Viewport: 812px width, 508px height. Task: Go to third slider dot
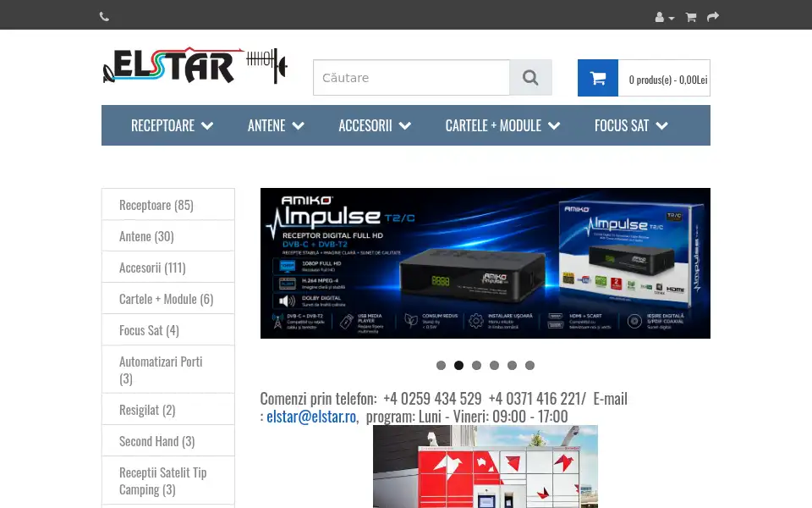click(476, 366)
